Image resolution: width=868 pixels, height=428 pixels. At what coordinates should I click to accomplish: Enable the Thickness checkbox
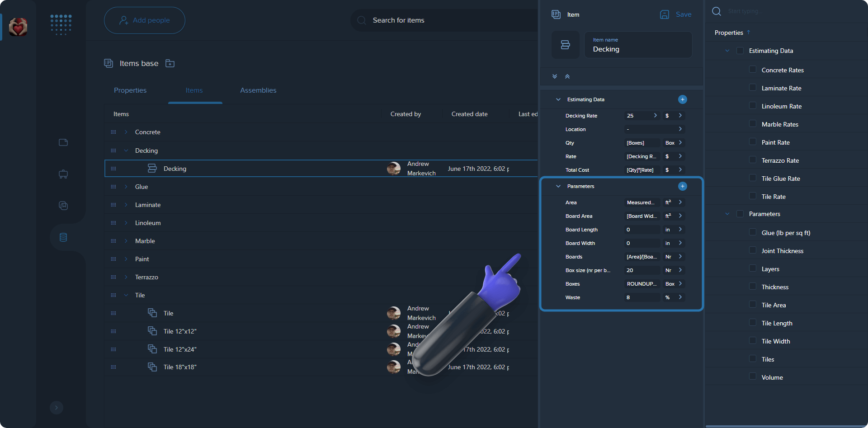click(753, 287)
